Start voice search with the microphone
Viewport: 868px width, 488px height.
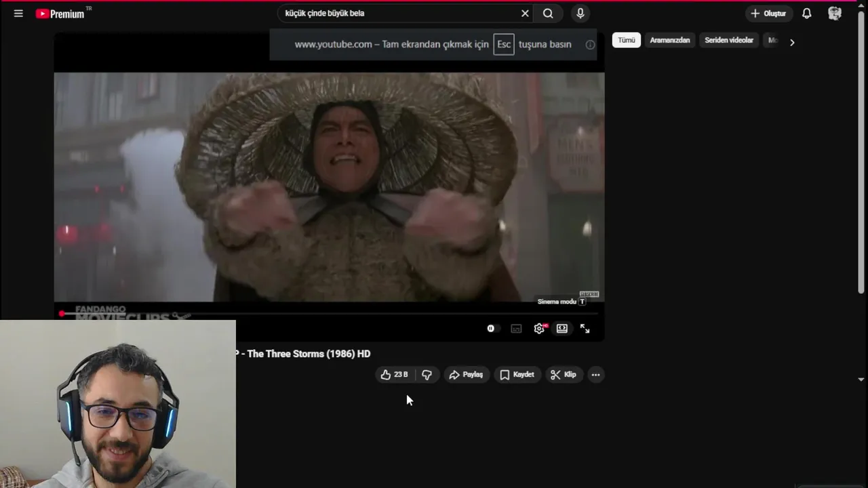click(580, 14)
